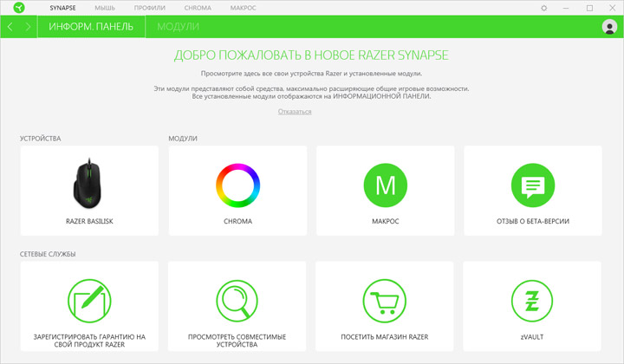
Task: Click ПРОСМОТРЕТЬ СОВМЕСТИМЫЕ УСТРОЙСТВА text
Action: pyautogui.click(x=237, y=341)
